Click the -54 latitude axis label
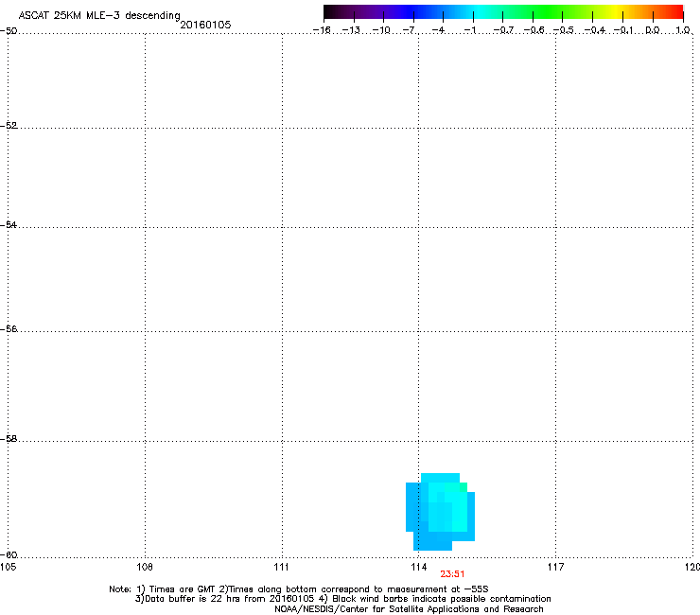This screenshot has height=615, width=700. coord(9,224)
